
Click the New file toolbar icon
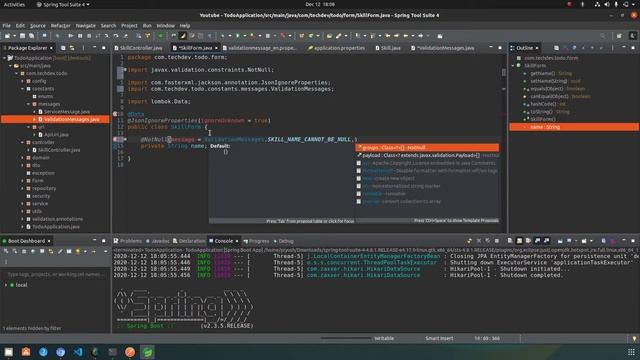pos(7,36)
